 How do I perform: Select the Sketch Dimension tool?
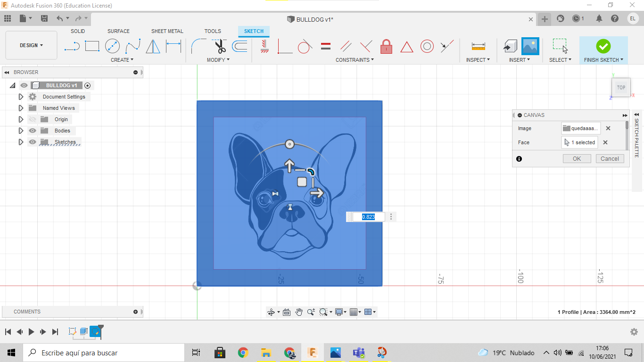tap(173, 46)
